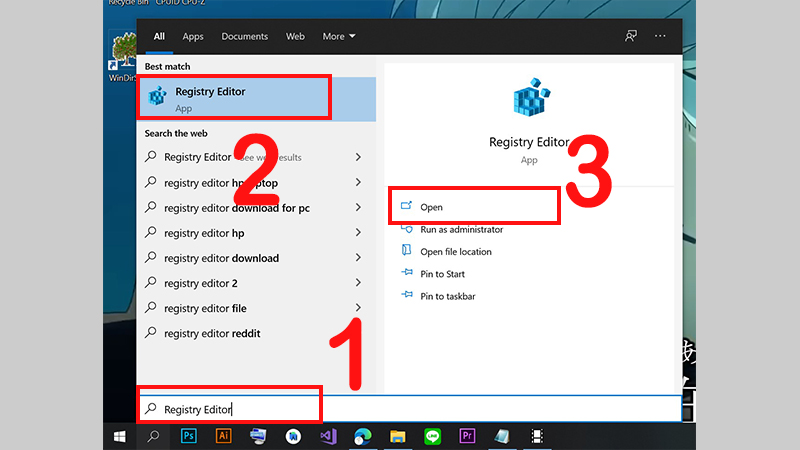This screenshot has width=800, height=450.
Task: Click the feedback person icon in search header
Action: pos(631,36)
